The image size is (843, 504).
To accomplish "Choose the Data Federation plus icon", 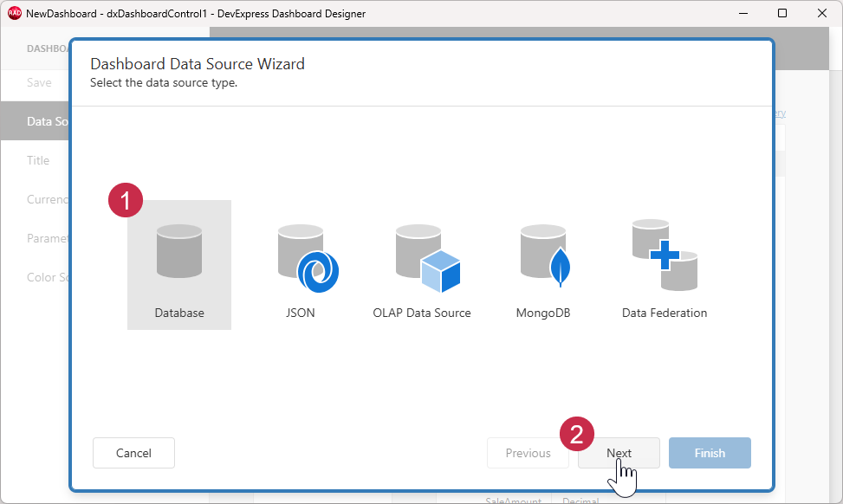I will pyautogui.click(x=665, y=255).
